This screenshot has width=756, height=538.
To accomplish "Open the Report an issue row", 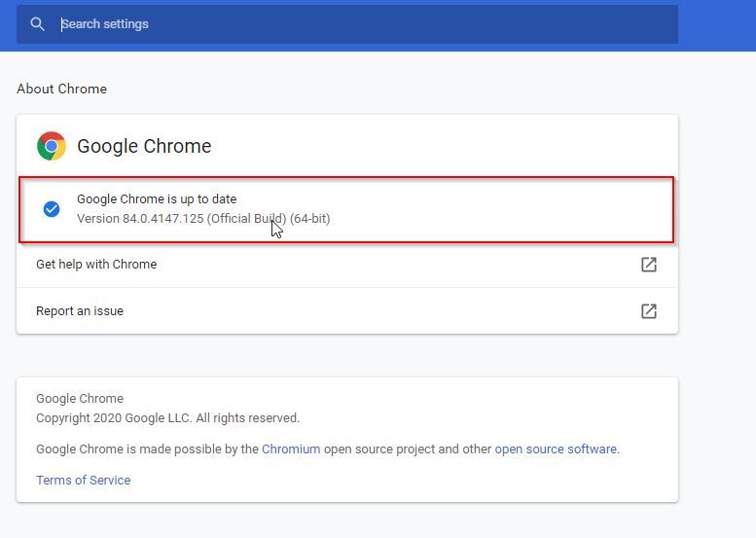I will click(x=347, y=311).
